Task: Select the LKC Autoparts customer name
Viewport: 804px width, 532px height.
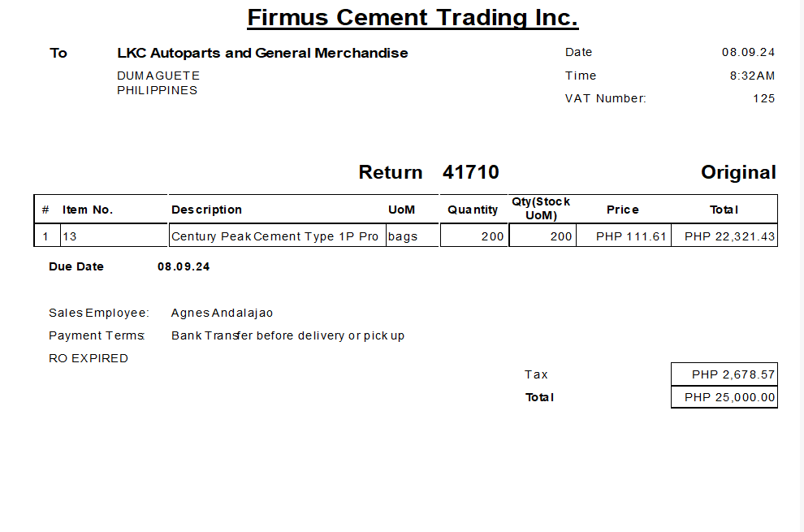Action: (262, 54)
